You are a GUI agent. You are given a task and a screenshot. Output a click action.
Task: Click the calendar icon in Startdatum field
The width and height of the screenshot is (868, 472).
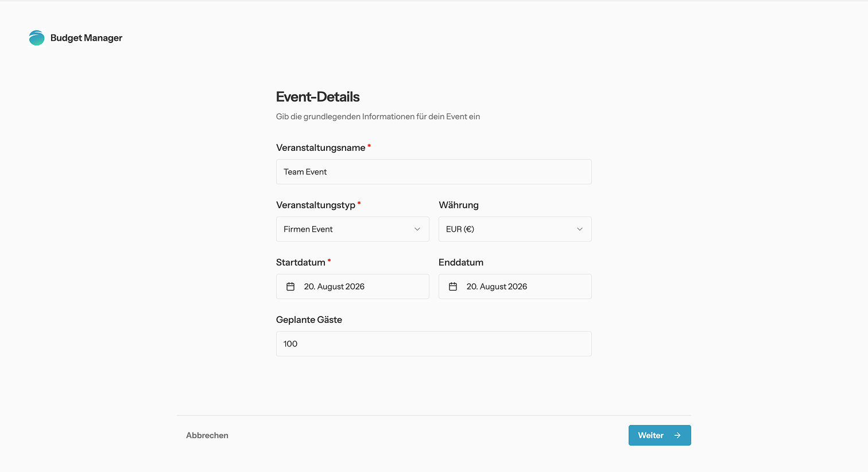click(x=290, y=286)
